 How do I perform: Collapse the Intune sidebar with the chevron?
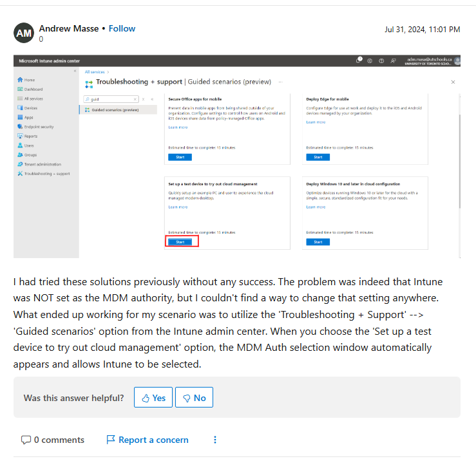tap(75, 71)
